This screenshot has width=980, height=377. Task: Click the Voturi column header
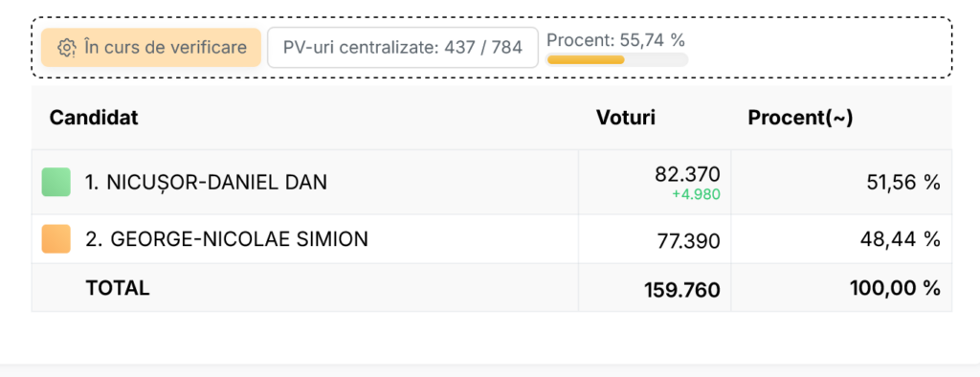(626, 118)
